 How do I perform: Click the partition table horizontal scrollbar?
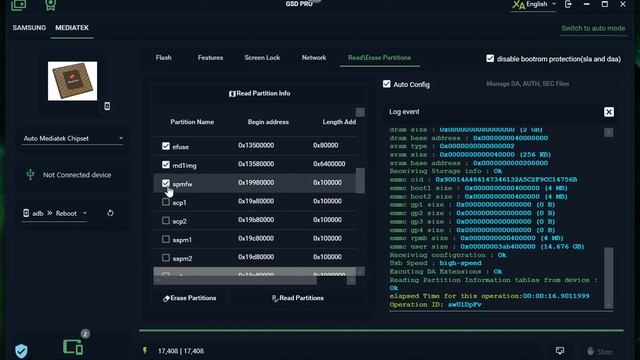tap(235, 280)
